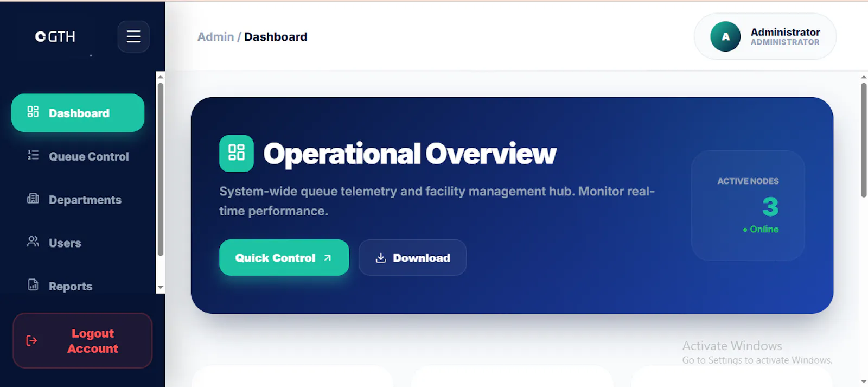This screenshot has height=387, width=868.
Task: Click the avatar circle with letter A
Action: (x=725, y=36)
